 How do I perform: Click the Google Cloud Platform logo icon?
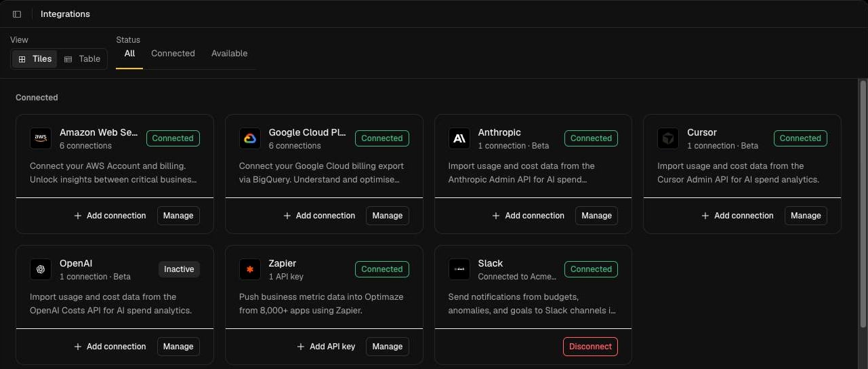[x=250, y=138]
